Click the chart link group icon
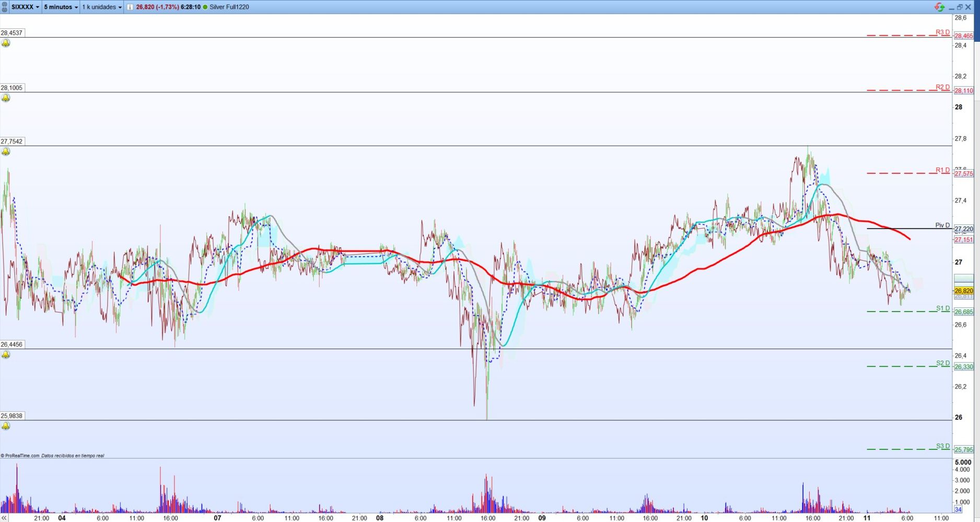 [5, 7]
